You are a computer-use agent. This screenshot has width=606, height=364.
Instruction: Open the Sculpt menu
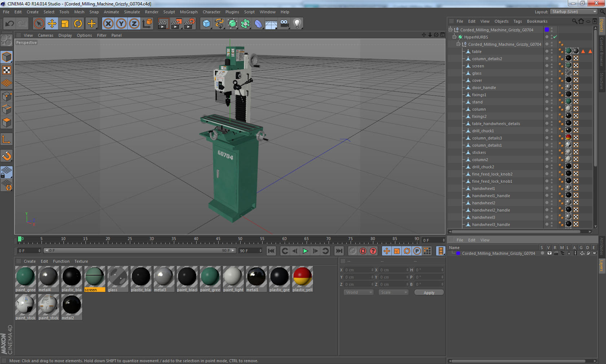point(169,12)
